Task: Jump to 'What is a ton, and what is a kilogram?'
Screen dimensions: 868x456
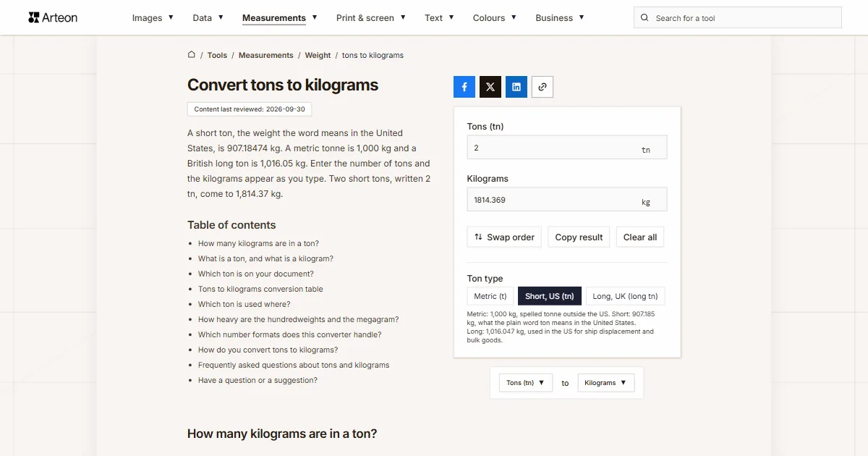Action: 265,258
